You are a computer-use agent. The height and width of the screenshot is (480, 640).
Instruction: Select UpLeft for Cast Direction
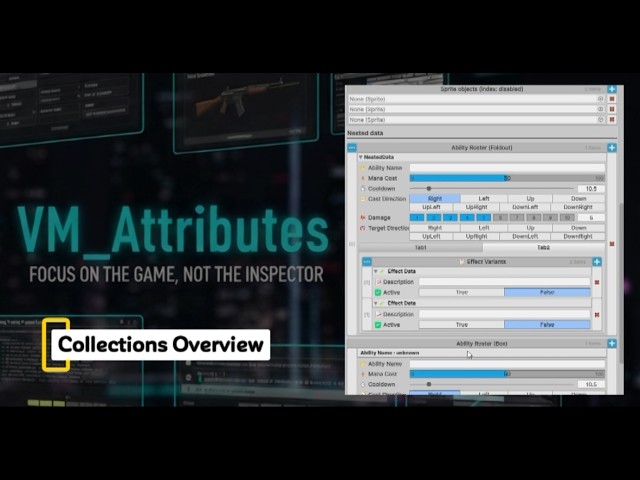click(431, 207)
